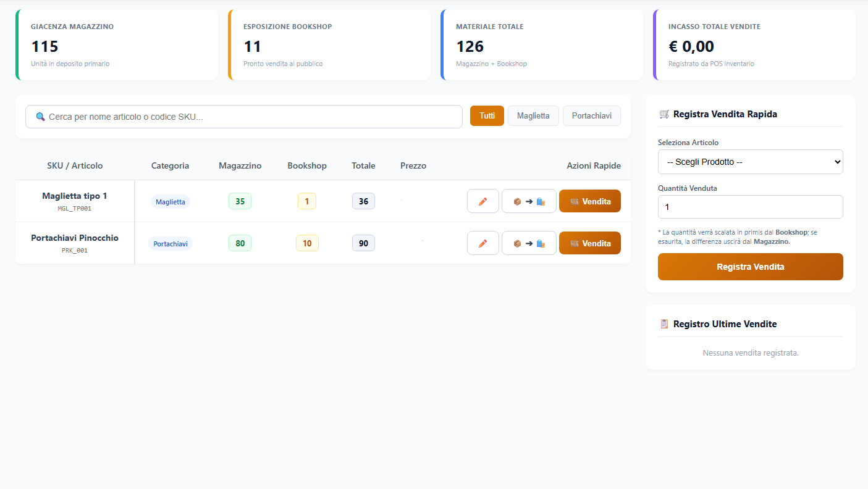The image size is (868, 489).
Task: Click the cart icon beside Registra Vendita Rapida
Action: (x=664, y=114)
